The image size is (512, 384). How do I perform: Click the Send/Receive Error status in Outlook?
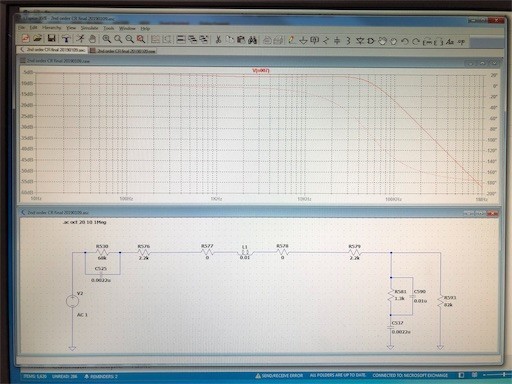tap(279, 376)
